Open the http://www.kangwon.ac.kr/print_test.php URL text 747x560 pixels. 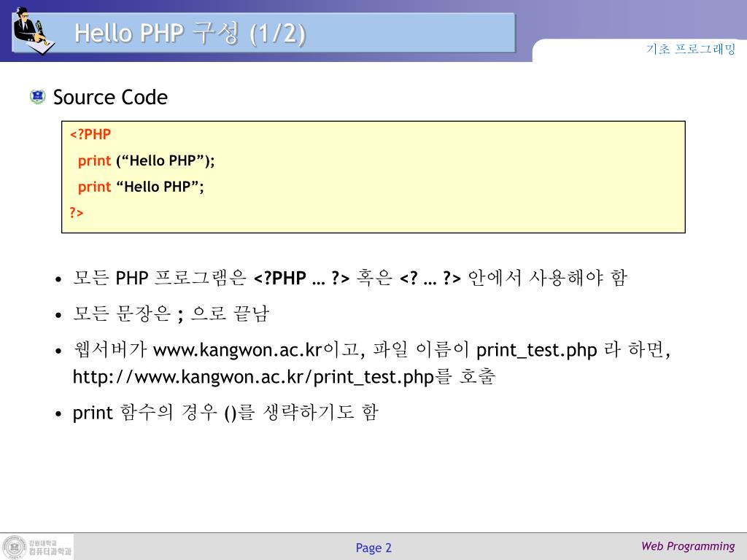pos(253,377)
